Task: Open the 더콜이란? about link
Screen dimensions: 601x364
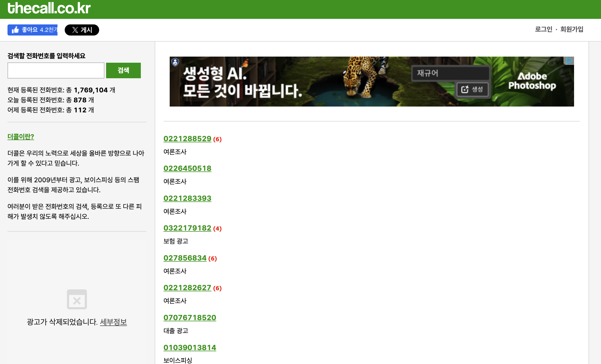Action: pos(21,137)
